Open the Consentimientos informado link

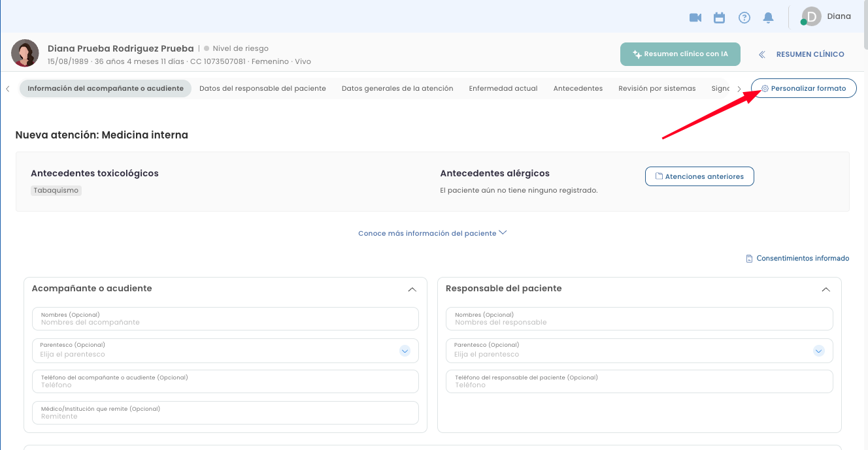(797, 259)
